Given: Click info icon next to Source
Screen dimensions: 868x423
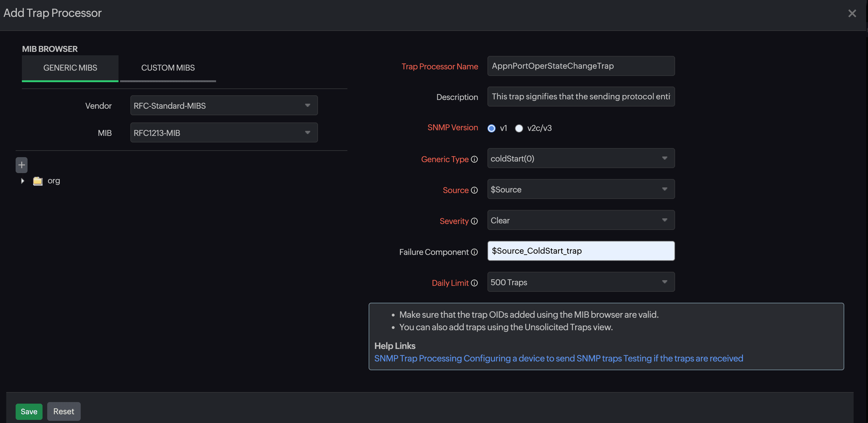Looking at the screenshot, I should click(474, 190).
